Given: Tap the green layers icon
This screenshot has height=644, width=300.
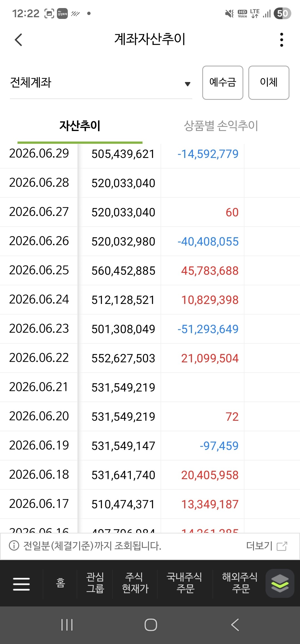Looking at the screenshot, I should click(280, 583).
